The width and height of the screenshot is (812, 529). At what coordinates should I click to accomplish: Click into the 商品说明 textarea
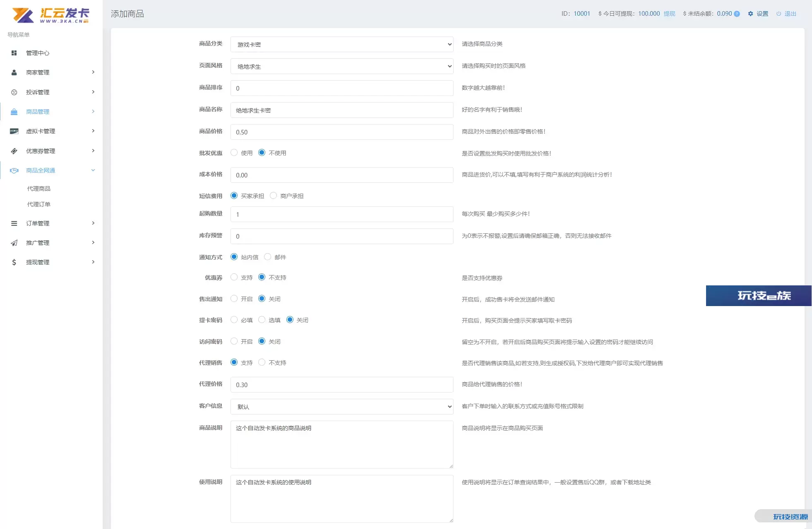(x=342, y=445)
